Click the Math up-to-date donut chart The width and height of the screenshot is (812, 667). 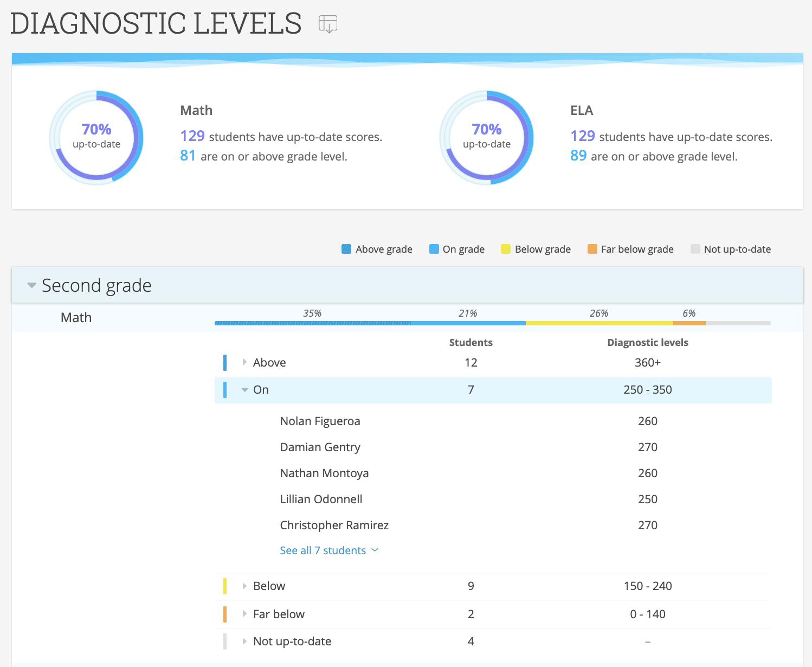coord(96,137)
